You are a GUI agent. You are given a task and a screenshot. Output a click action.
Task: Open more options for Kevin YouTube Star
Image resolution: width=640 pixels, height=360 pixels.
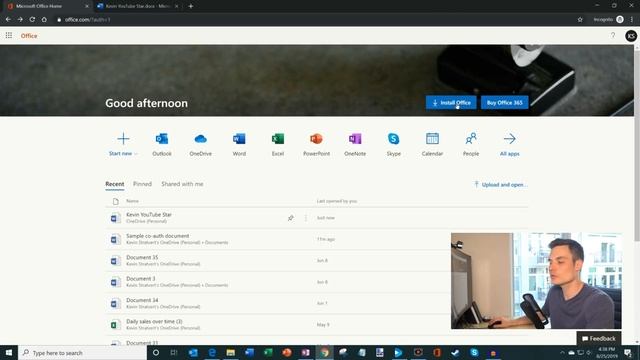(x=306, y=218)
